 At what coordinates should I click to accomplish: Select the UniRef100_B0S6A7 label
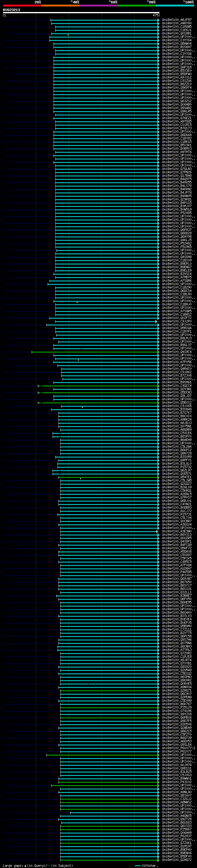tap(177, 47)
